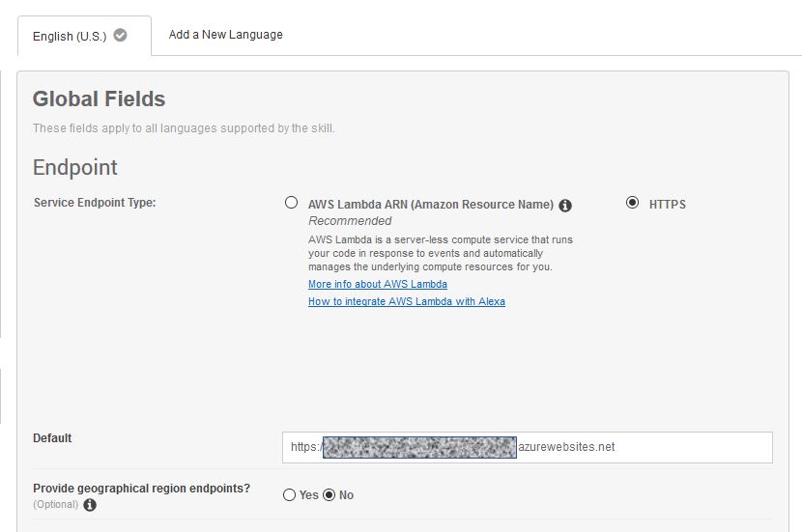Open the More info about AWS Lambda link

click(x=378, y=284)
